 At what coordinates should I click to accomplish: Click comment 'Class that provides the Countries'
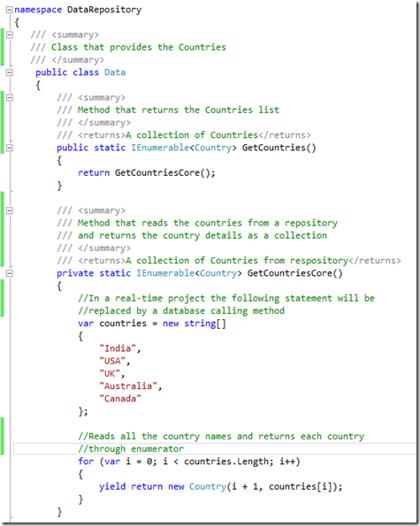(139, 48)
